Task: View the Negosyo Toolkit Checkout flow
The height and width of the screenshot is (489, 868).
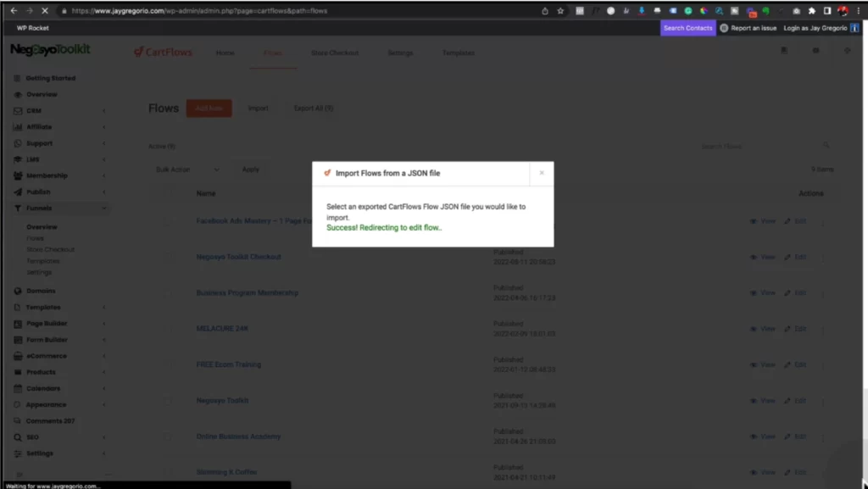Action: [763, 257]
